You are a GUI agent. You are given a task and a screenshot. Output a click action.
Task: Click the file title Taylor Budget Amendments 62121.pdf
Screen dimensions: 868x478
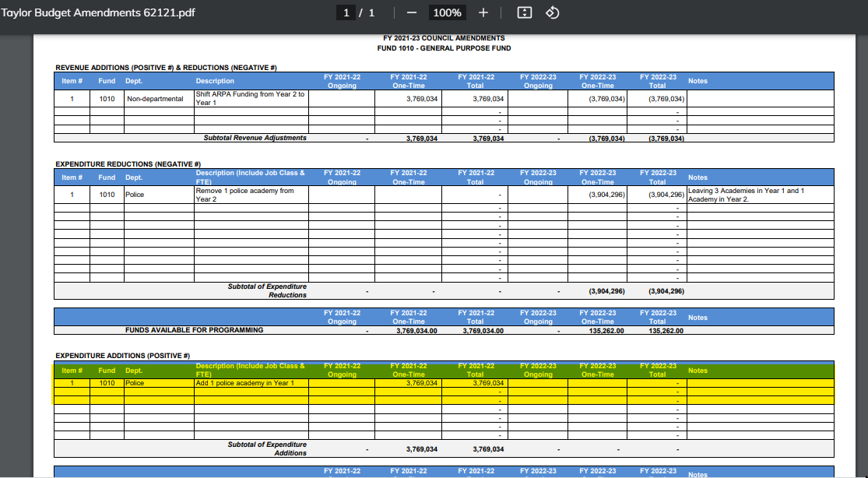[x=98, y=12]
